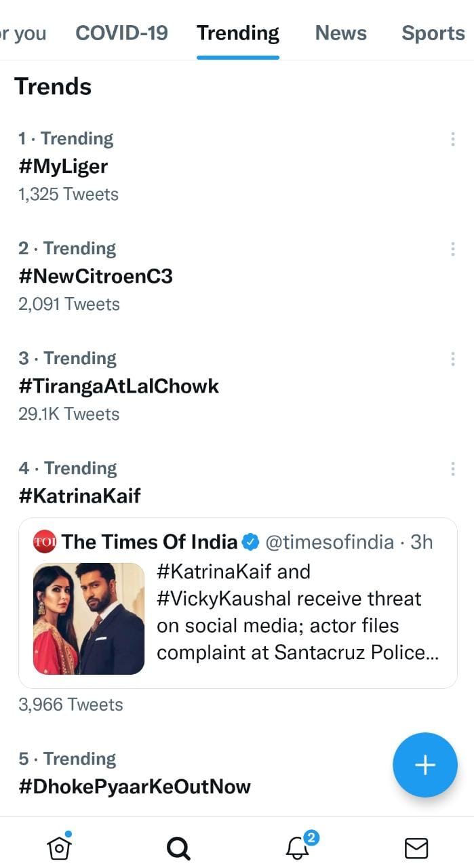Switch to the News tab

(x=340, y=33)
